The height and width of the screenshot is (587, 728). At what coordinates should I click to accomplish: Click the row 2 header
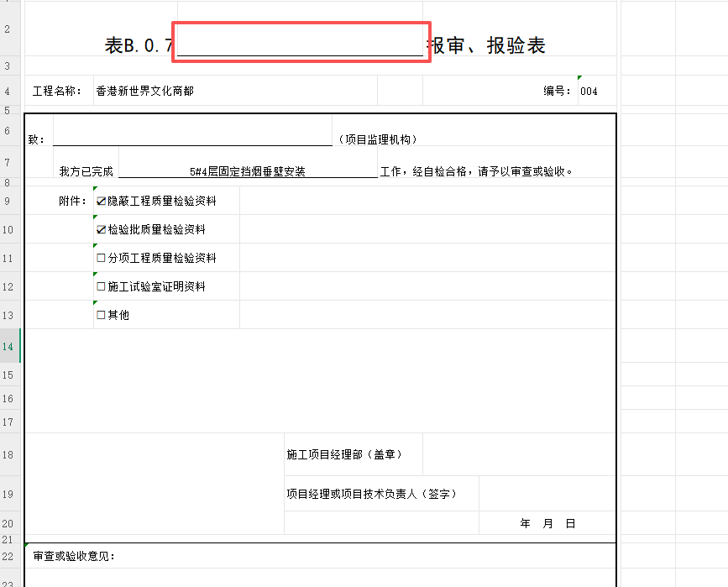(x=8, y=30)
